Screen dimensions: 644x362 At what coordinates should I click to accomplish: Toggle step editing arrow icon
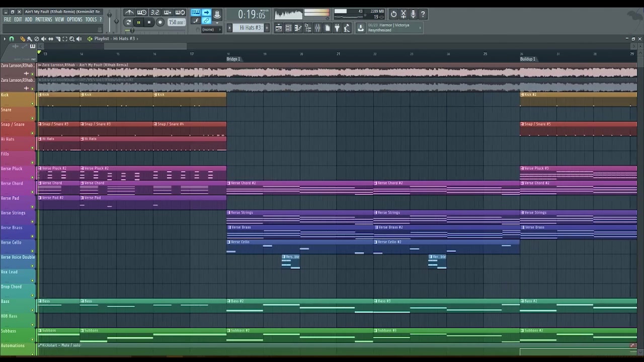[x=206, y=13]
